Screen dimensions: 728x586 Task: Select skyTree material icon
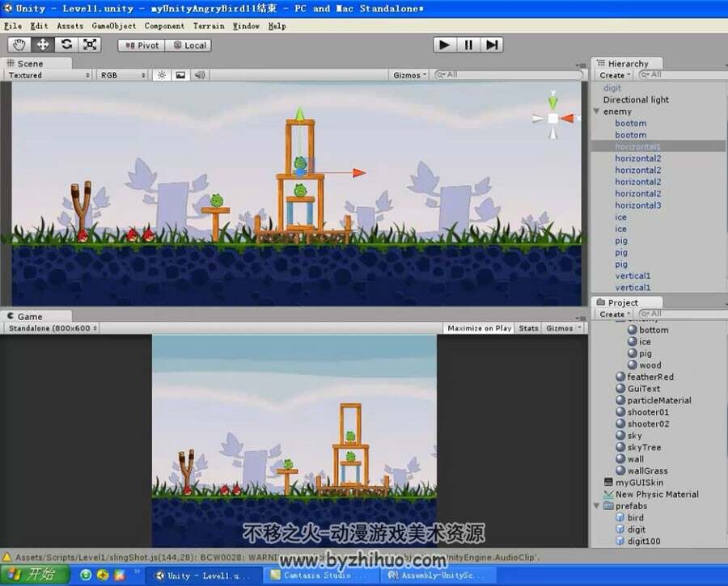[620, 447]
